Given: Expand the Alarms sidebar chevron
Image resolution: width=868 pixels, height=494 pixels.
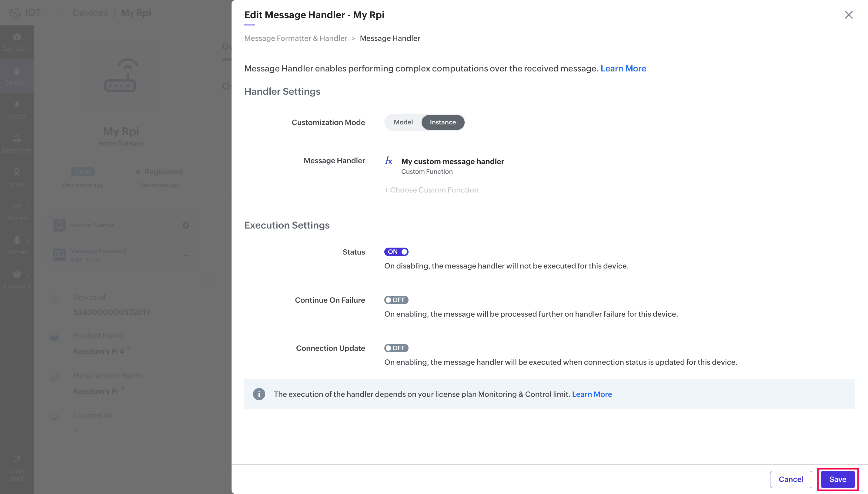Looking at the screenshot, I should tap(28, 241).
